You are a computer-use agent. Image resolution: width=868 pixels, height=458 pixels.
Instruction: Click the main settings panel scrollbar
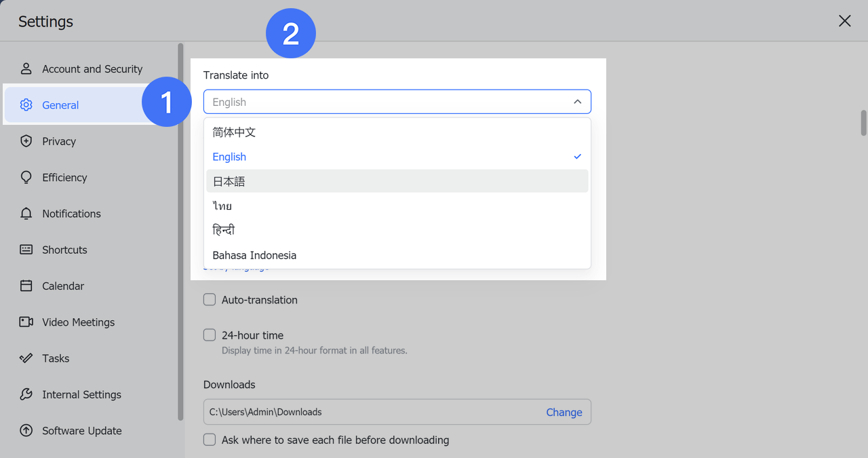pos(863,123)
